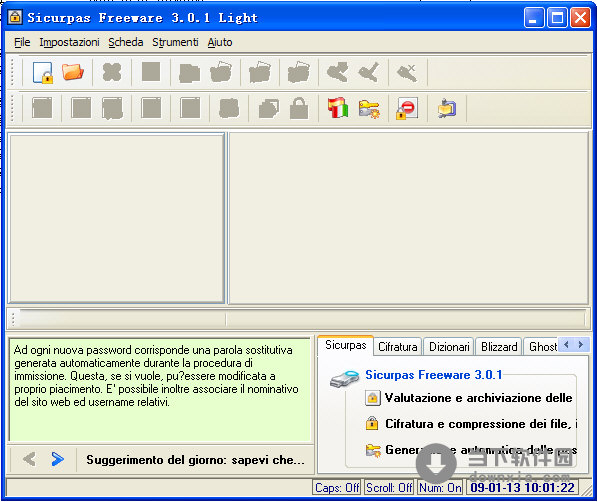Open the language flags icon
Viewport: 597px width, 502px height.
coord(338,108)
